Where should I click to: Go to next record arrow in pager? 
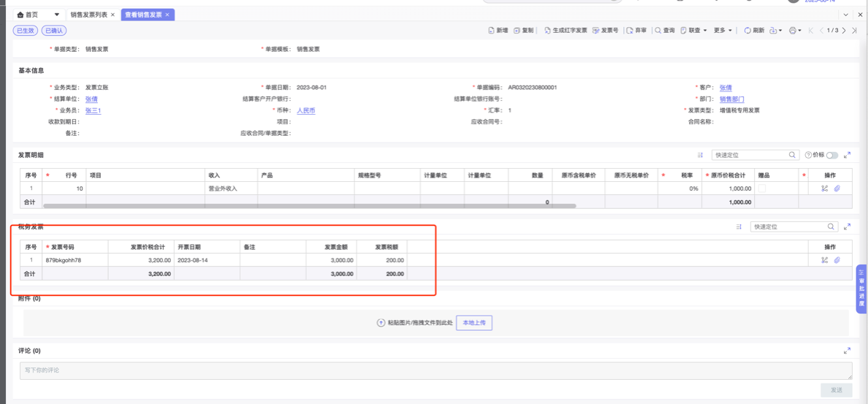844,31
